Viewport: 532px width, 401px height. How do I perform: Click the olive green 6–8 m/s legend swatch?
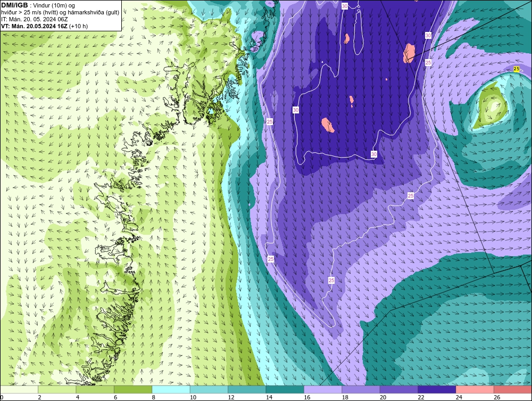pos(133,389)
